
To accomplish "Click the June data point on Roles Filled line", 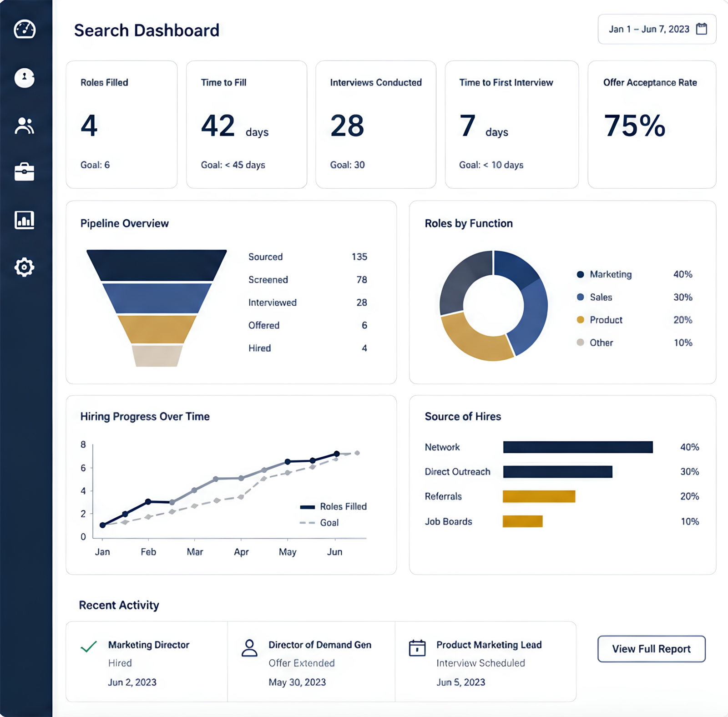I will [337, 454].
